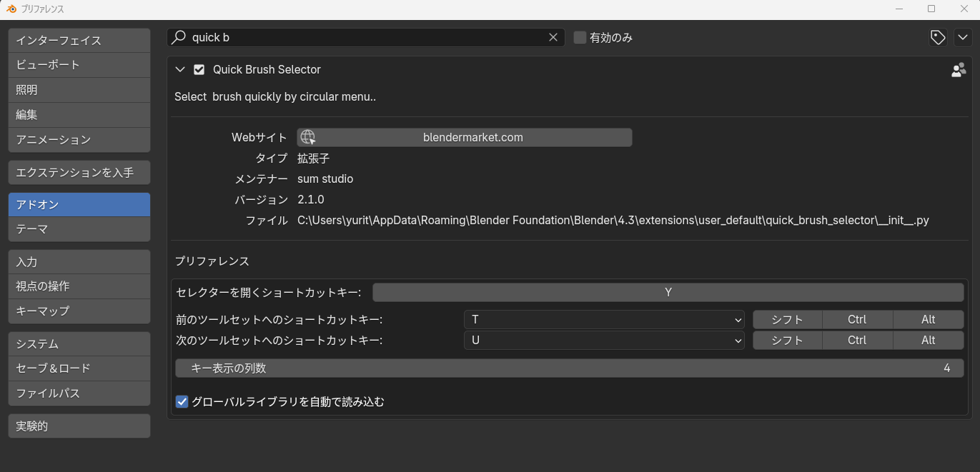Clear the search text with X icon

coord(553,37)
